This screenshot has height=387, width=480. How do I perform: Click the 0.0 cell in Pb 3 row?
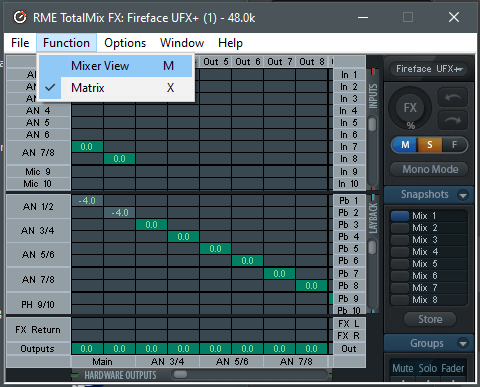click(x=151, y=225)
